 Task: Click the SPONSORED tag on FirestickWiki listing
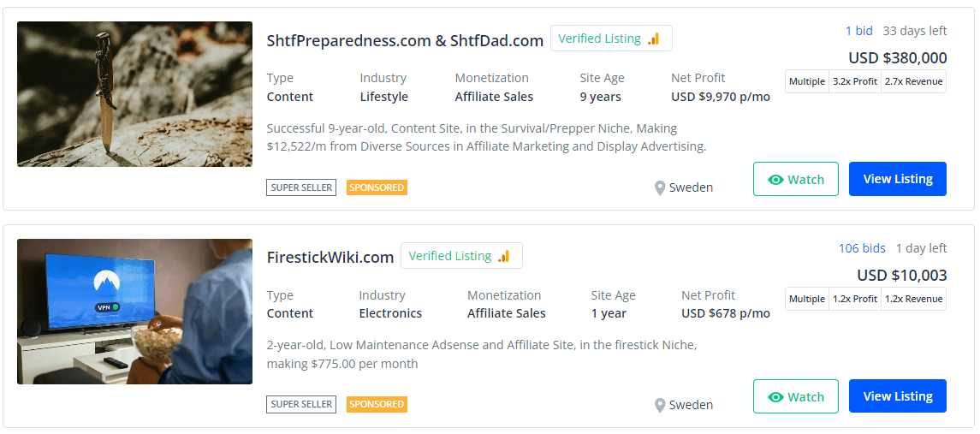coord(377,404)
